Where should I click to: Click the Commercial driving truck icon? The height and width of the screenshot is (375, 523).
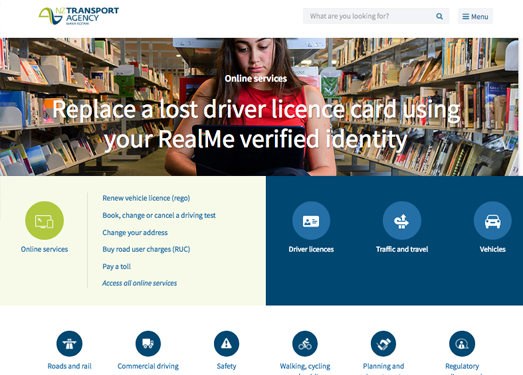[x=148, y=344]
